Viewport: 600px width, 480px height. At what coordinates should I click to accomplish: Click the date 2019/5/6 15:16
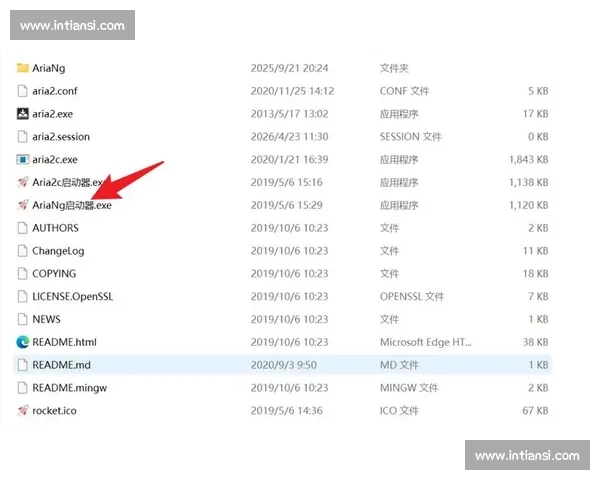click(287, 182)
